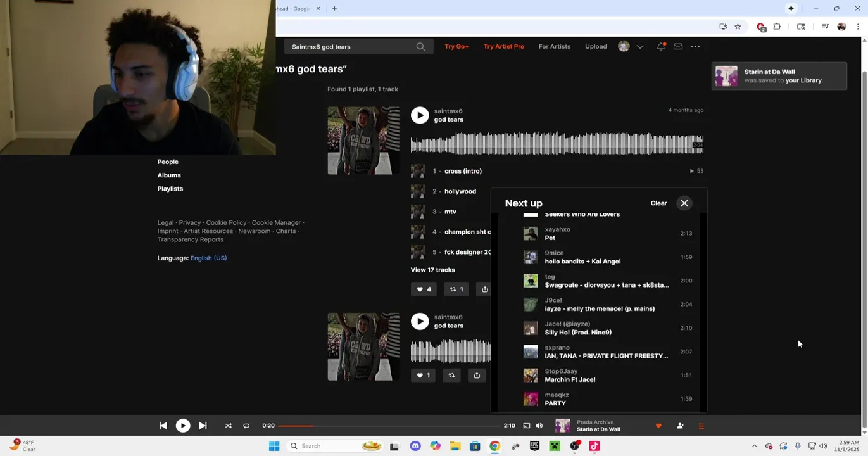868x456 pixels.
Task: Bookmark this page with the star icon
Action: coord(738,27)
